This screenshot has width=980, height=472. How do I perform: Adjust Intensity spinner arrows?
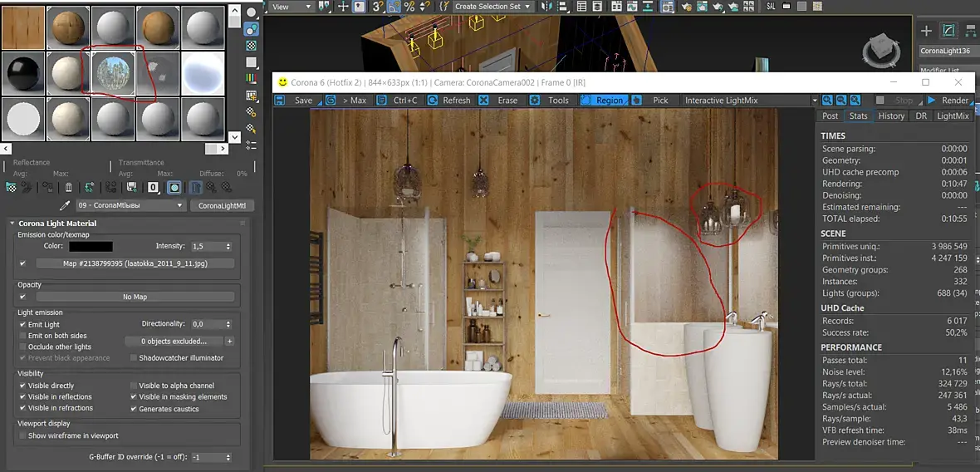click(x=228, y=246)
